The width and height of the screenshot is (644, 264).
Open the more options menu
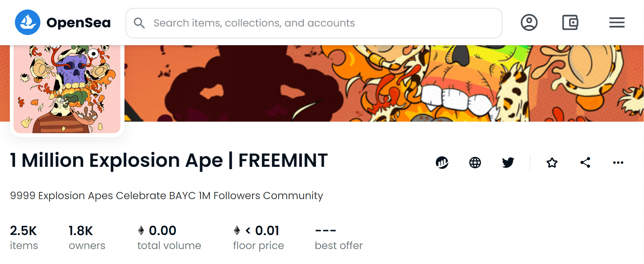click(x=618, y=162)
